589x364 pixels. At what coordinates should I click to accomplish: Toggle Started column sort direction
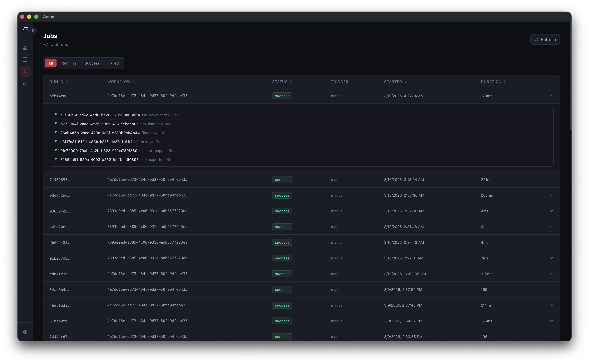point(406,82)
